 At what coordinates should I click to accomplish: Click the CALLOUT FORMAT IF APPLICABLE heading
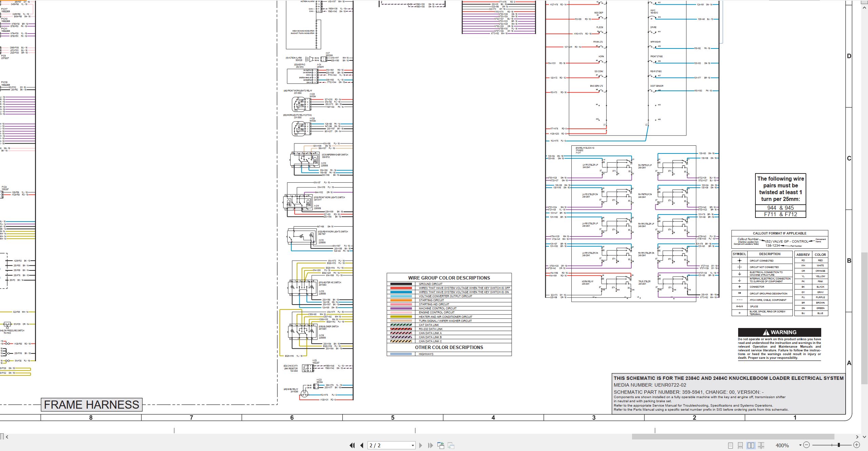[780, 233]
